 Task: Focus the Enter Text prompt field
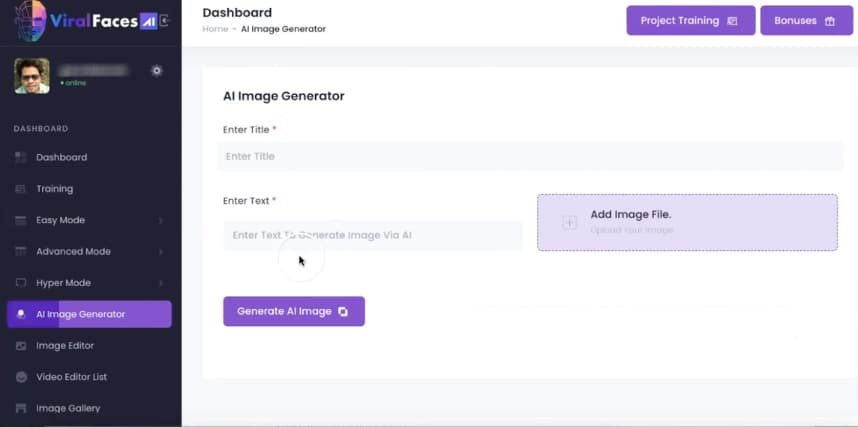pyautogui.click(x=373, y=235)
